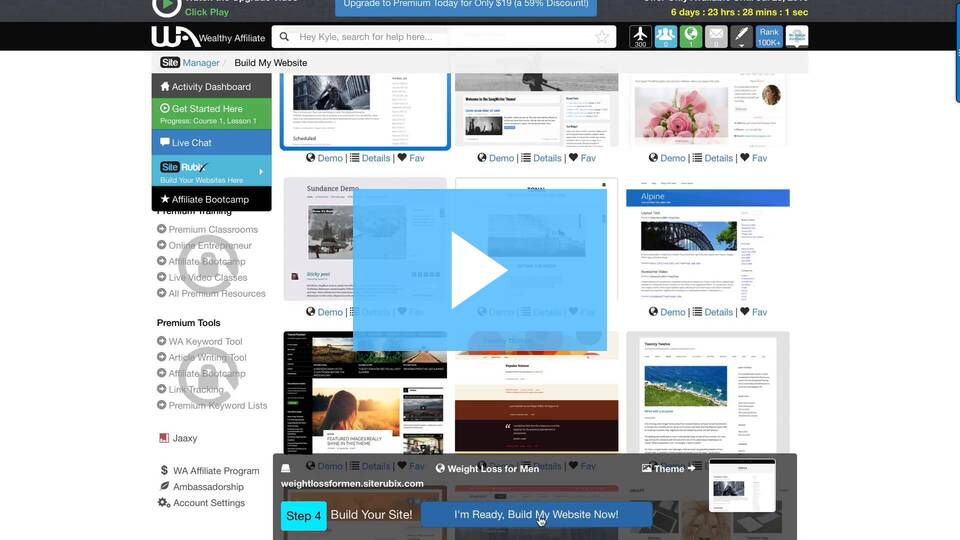Click weightlossformen.siterubix.com address

(x=352, y=483)
